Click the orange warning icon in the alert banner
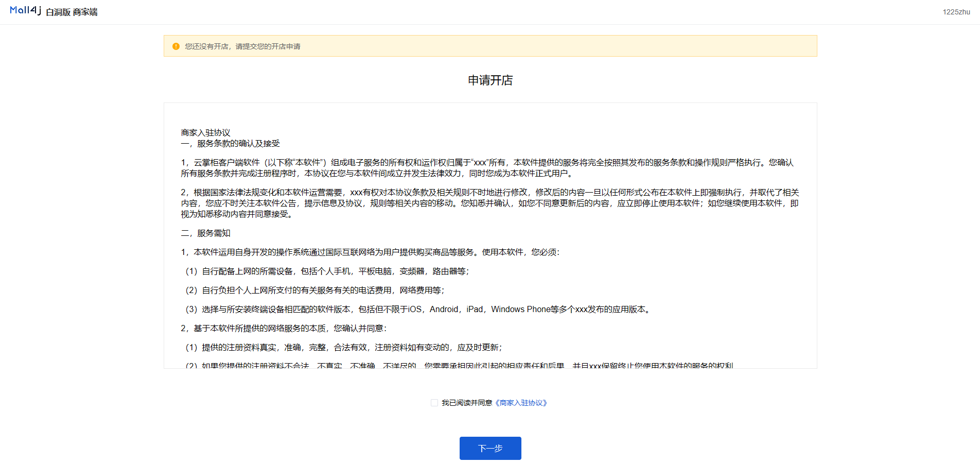The width and height of the screenshot is (980, 463). [x=176, y=46]
